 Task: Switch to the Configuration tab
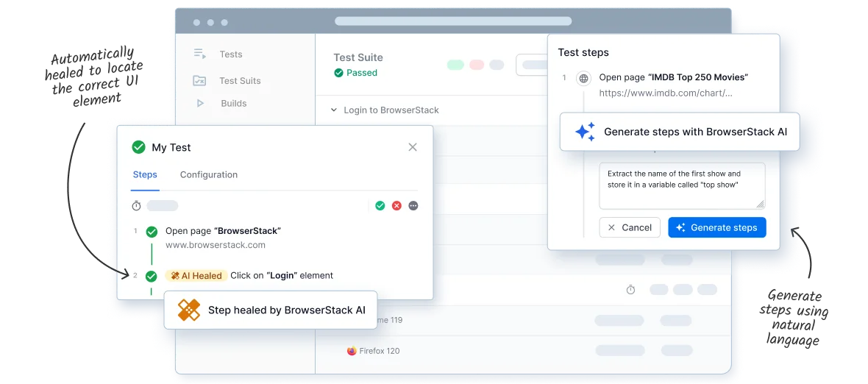[x=209, y=174]
